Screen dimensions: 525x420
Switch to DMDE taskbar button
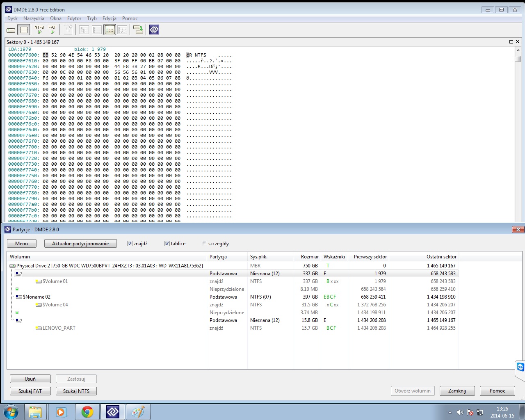tap(112, 412)
